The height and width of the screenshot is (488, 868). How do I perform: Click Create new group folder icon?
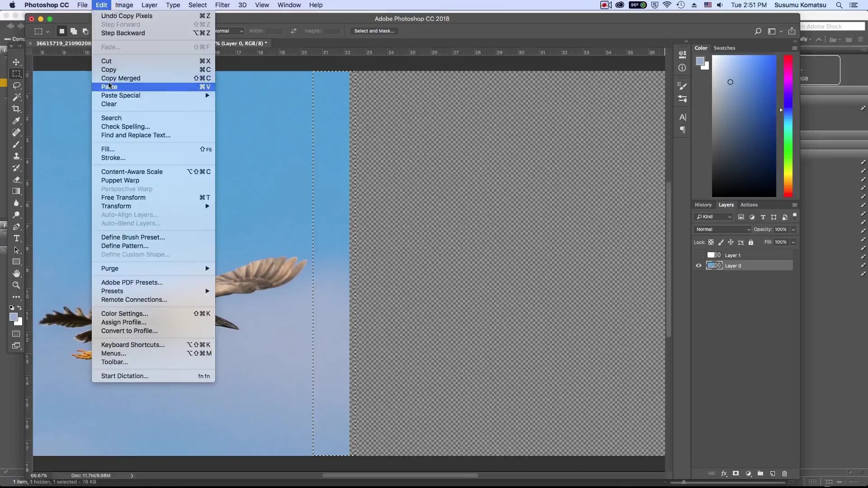[x=760, y=474]
